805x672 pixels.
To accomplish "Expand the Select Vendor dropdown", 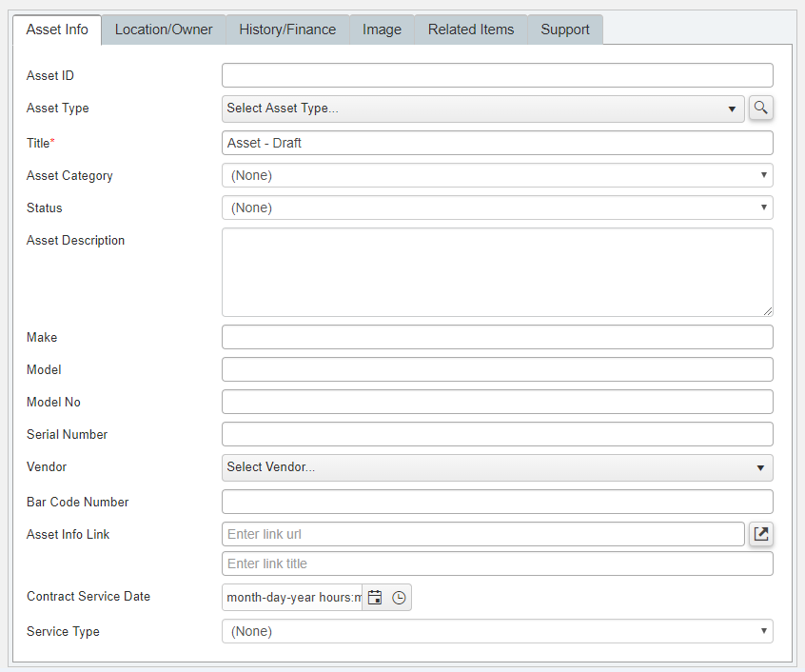I will coord(498,467).
